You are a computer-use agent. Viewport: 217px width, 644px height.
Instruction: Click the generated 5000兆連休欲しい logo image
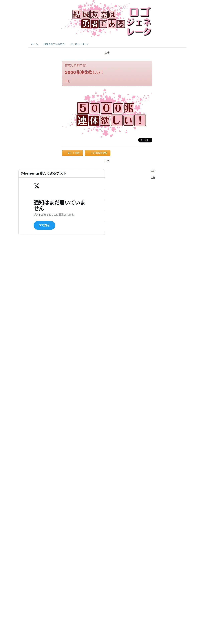[107, 113]
